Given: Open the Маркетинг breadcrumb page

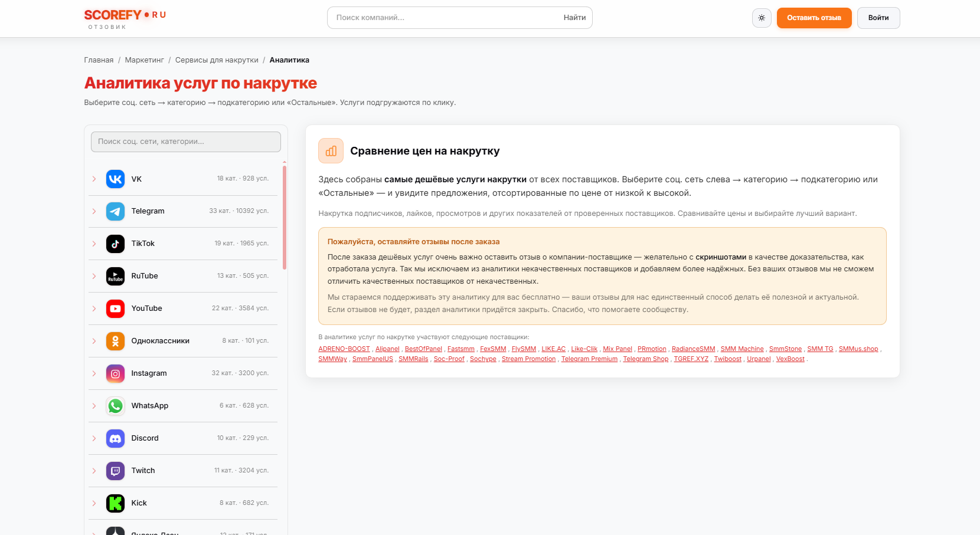Looking at the screenshot, I should 145,60.
